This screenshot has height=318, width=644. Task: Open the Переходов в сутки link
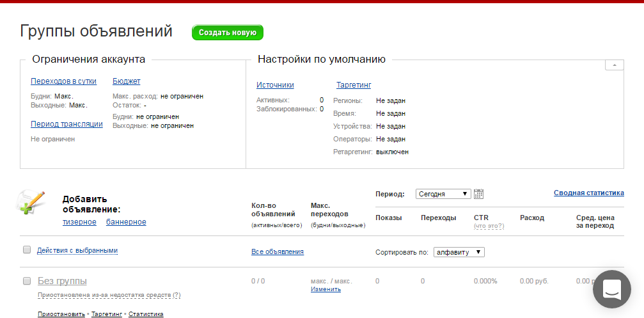point(64,81)
